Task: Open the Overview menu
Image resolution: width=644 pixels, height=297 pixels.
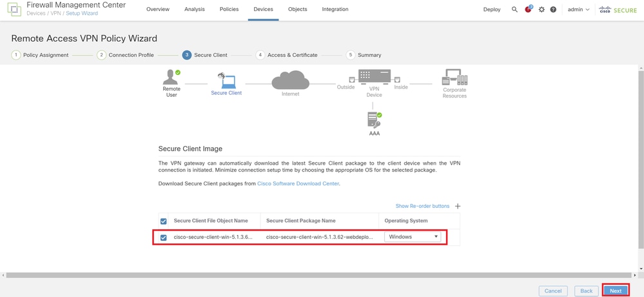Action: (x=158, y=9)
